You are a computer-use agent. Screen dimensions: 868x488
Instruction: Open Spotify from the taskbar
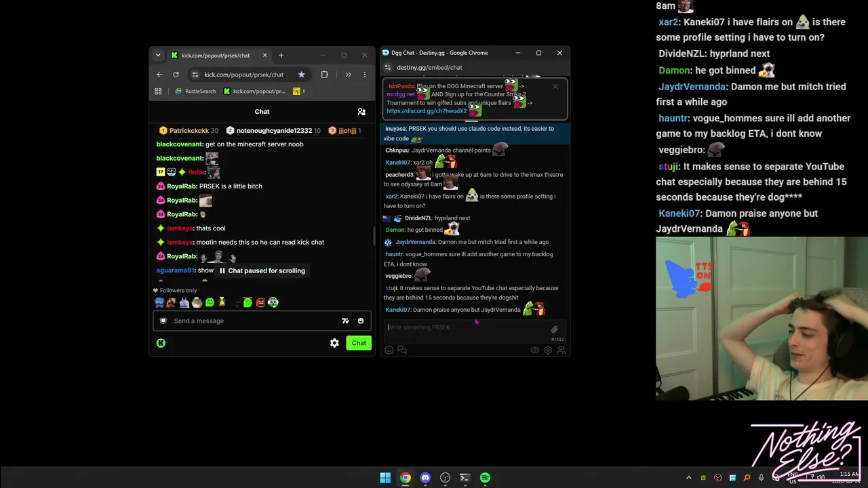[485, 478]
